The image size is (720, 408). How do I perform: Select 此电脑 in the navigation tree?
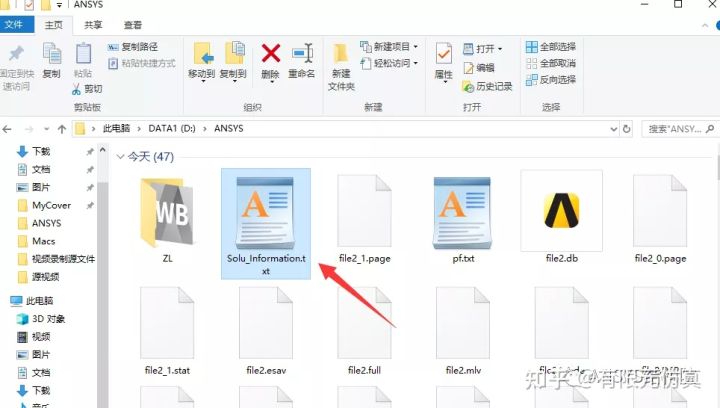pyautogui.click(x=39, y=301)
